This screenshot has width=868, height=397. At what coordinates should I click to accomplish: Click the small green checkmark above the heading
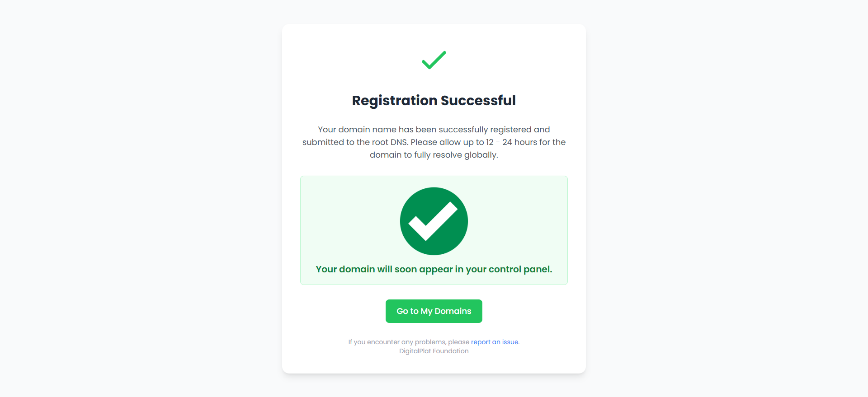(x=434, y=60)
